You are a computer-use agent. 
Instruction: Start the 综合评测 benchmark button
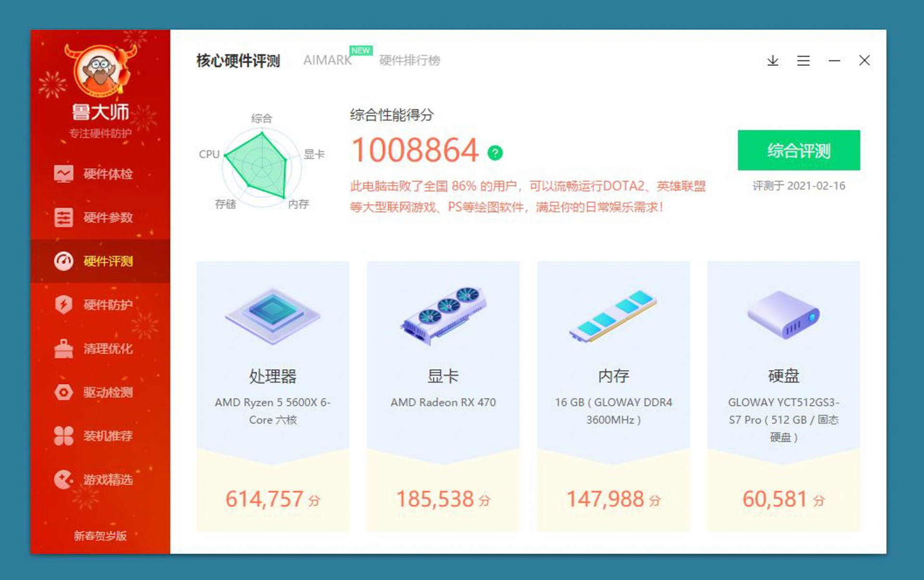point(799,150)
